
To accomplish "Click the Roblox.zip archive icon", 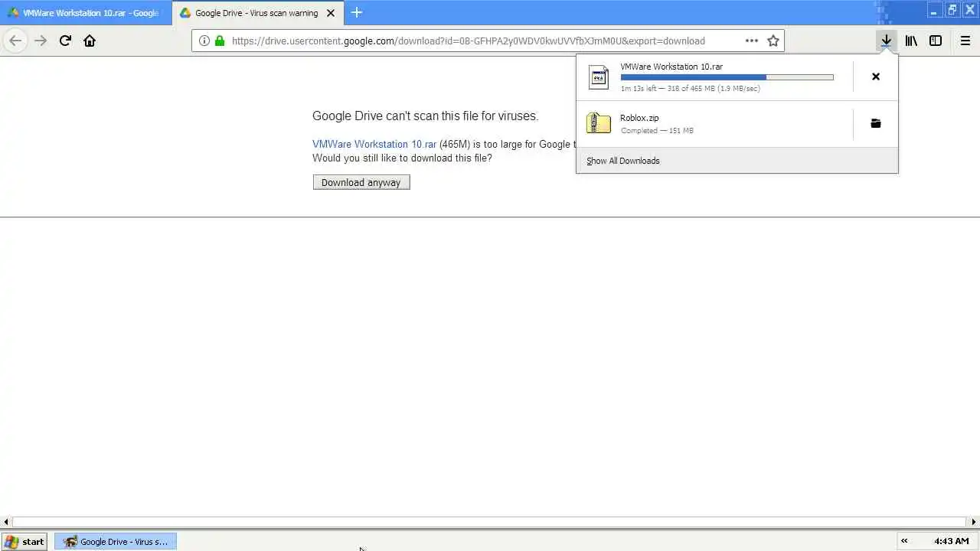I will [x=599, y=123].
